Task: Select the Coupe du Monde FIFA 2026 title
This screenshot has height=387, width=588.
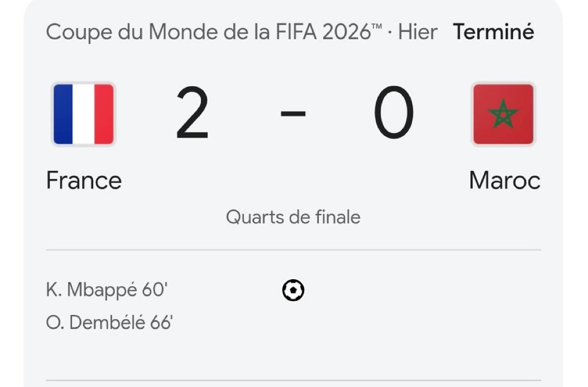Action: pos(214,32)
